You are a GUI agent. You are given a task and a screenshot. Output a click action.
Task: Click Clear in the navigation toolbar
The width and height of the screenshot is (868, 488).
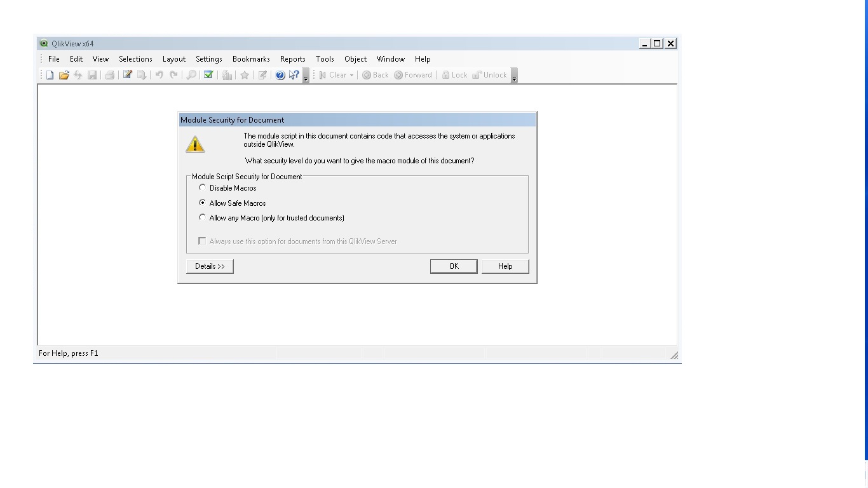point(333,75)
